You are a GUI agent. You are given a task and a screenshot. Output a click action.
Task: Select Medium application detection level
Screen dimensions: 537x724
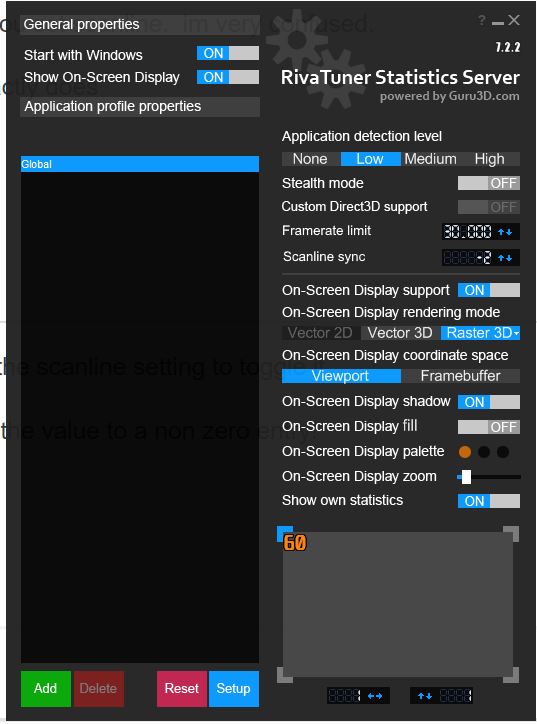430,159
